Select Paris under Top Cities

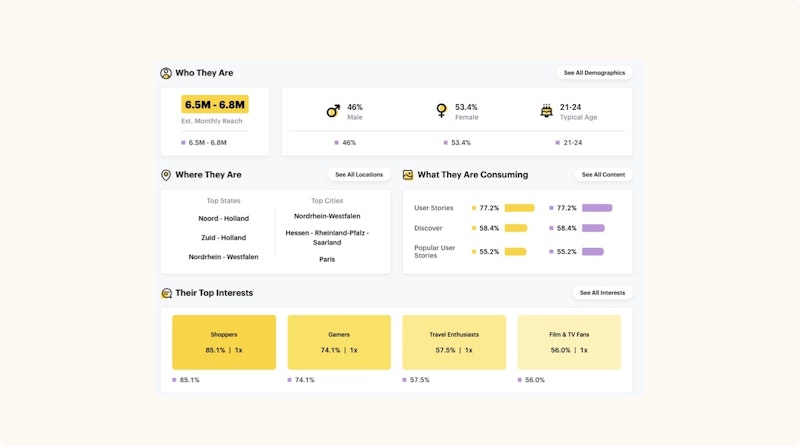pos(327,259)
